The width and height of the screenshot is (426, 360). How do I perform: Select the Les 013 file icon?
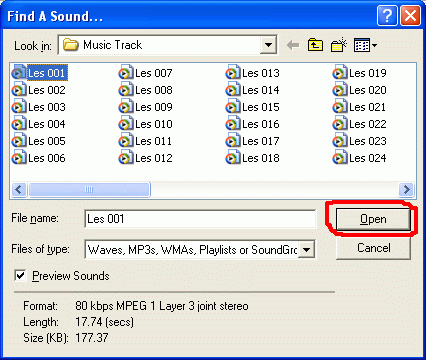[x=233, y=73]
